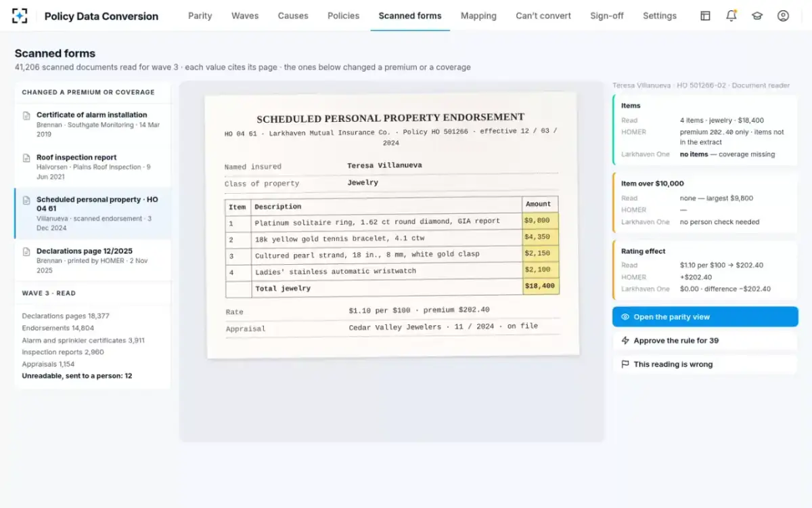Open the Sign-off tab
This screenshot has width=812, height=508.
607,16
